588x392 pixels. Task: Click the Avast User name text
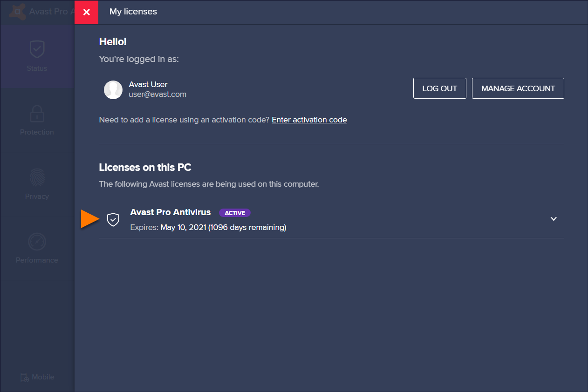click(148, 84)
